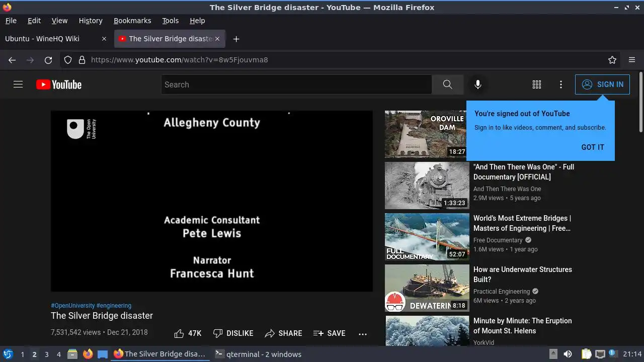Open network status tray icon
644x362 pixels.
[600, 354]
